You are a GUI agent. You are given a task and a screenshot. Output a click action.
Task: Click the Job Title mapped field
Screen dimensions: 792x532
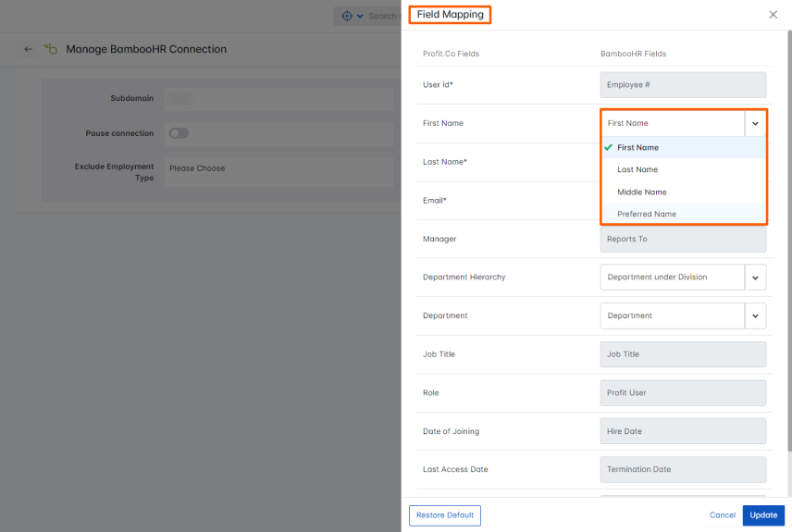(683, 354)
